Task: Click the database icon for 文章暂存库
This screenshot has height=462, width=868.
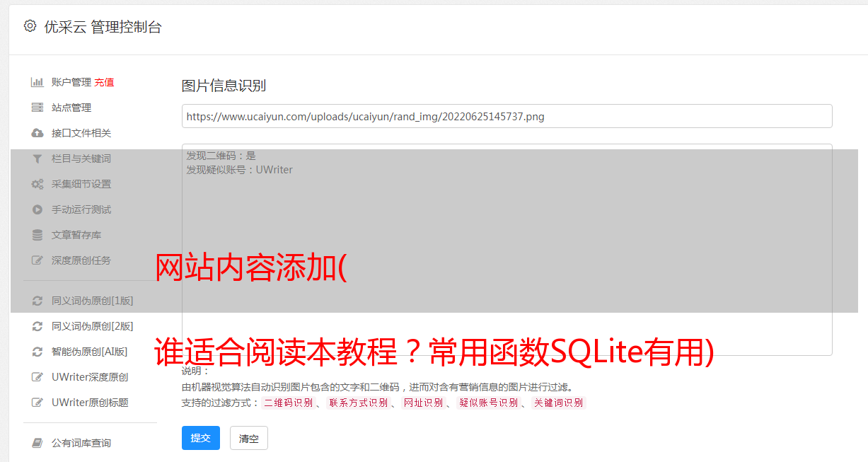Action: point(37,235)
